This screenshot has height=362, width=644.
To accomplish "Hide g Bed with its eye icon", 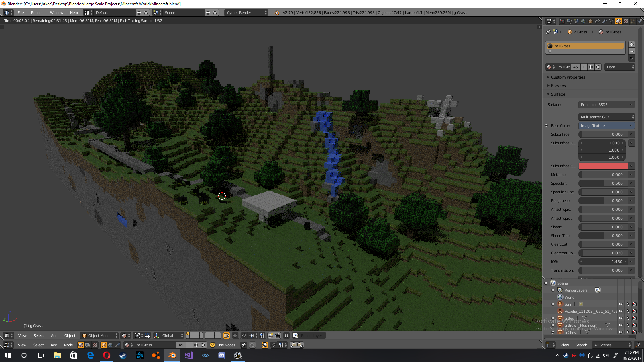I will pos(621,318).
